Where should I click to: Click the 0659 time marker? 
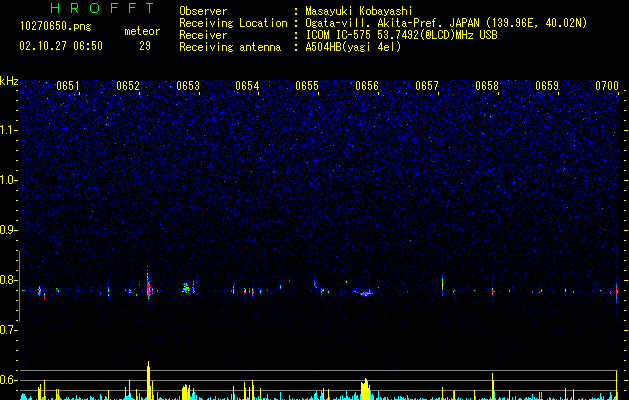click(x=547, y=86)
